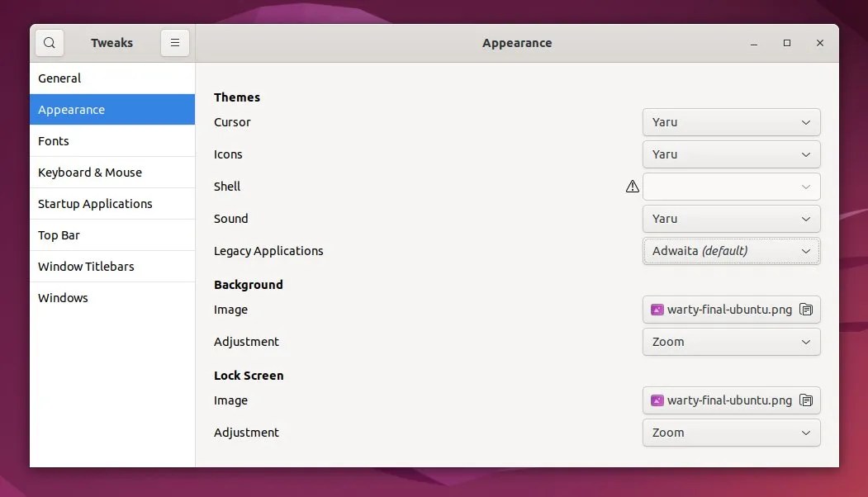The width and height of the screenshot is (868, 497).
Task: Click the Shell theme warning icon
Action: point(632,187)
